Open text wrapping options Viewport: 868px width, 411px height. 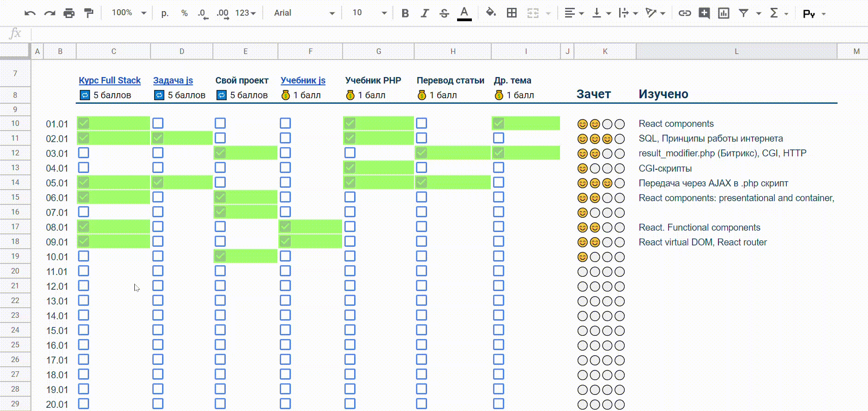click(628, 13)
